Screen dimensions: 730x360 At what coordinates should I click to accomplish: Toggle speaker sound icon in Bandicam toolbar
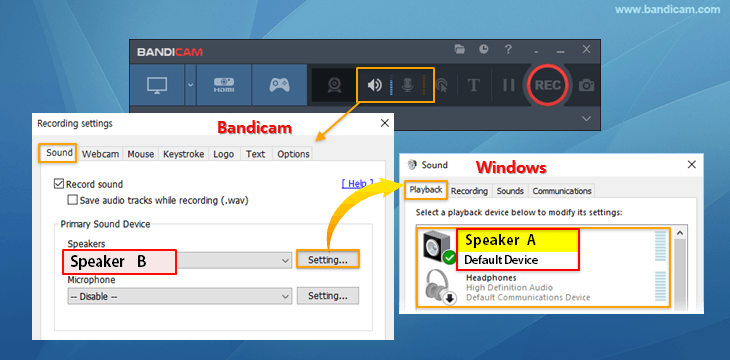point(374,85)
